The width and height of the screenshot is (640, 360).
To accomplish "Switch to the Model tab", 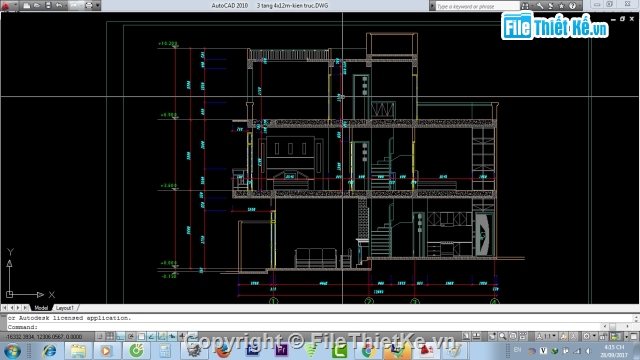I will click(x=41, y=308).
